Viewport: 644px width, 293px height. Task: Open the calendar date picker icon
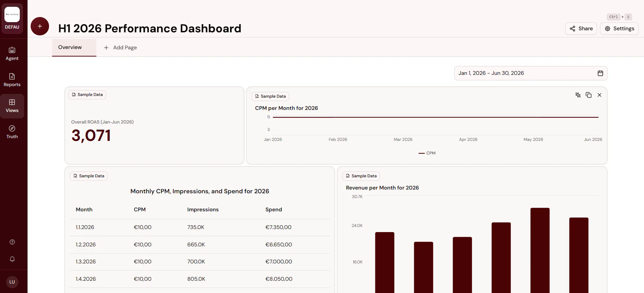(x=600, y=73)
